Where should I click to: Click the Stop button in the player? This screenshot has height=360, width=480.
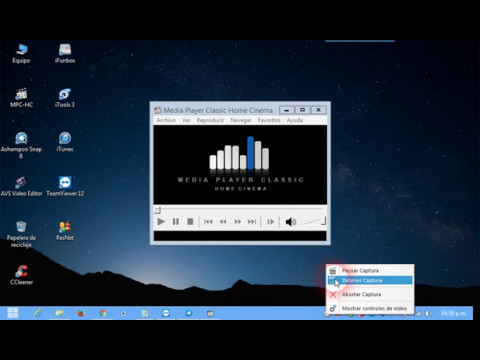click(x=190, y=222)
